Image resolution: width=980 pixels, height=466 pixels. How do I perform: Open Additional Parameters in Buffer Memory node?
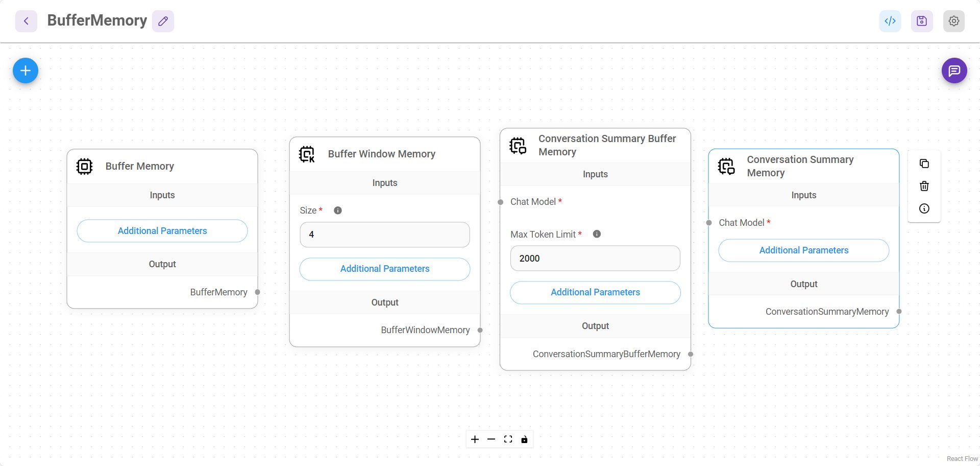pyautogui.click(x=162, y=231)
